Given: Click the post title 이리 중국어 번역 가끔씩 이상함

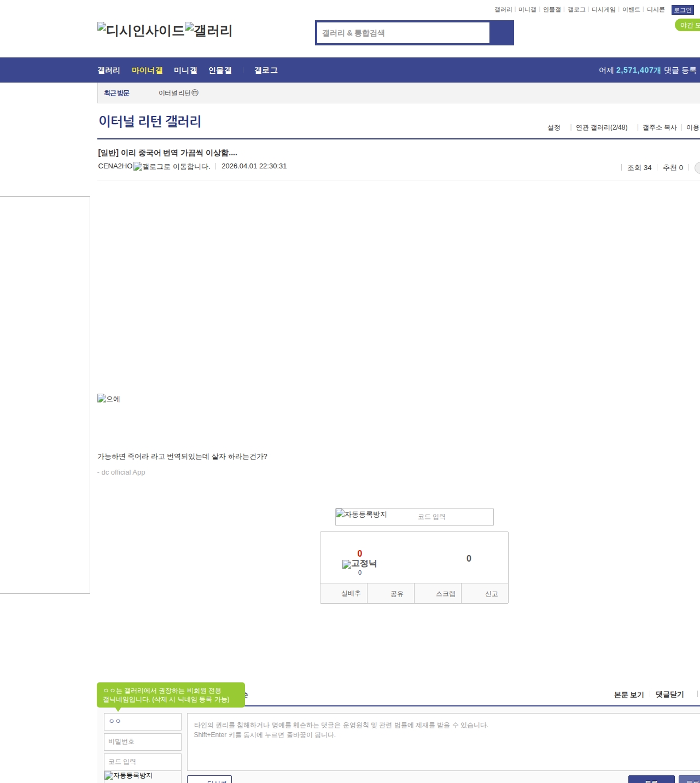Looking at the screenshot, I should pyautogui.click(x=167, y=153).
